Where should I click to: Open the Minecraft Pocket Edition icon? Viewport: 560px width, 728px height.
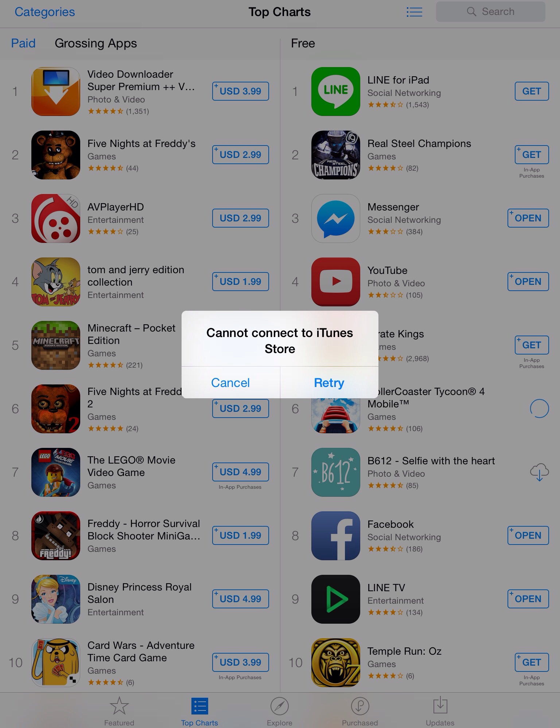[56, 345]
